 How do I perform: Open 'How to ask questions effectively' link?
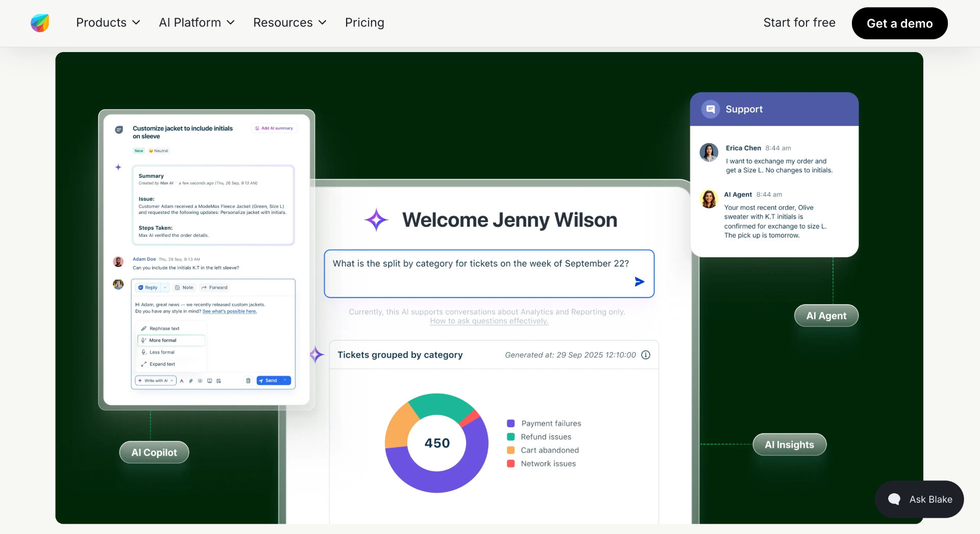[489, 321]
